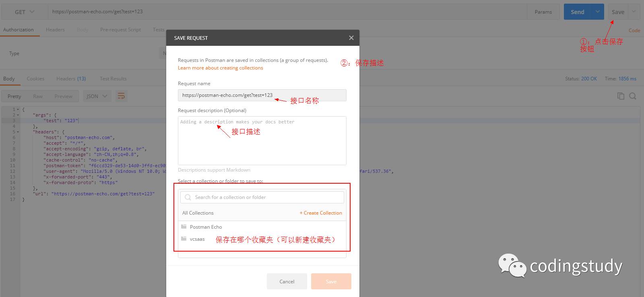Click the + Create Collection link

click(321, 213)
